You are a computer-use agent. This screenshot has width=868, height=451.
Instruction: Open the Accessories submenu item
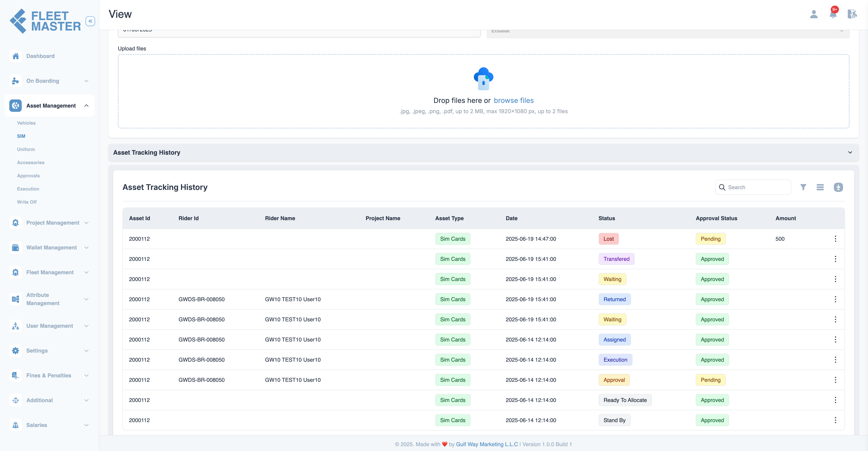point(31,162)
